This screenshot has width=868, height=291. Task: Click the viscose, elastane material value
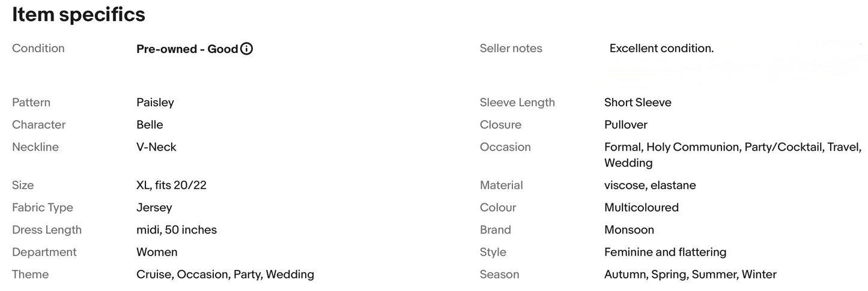[x=650, y=185]
